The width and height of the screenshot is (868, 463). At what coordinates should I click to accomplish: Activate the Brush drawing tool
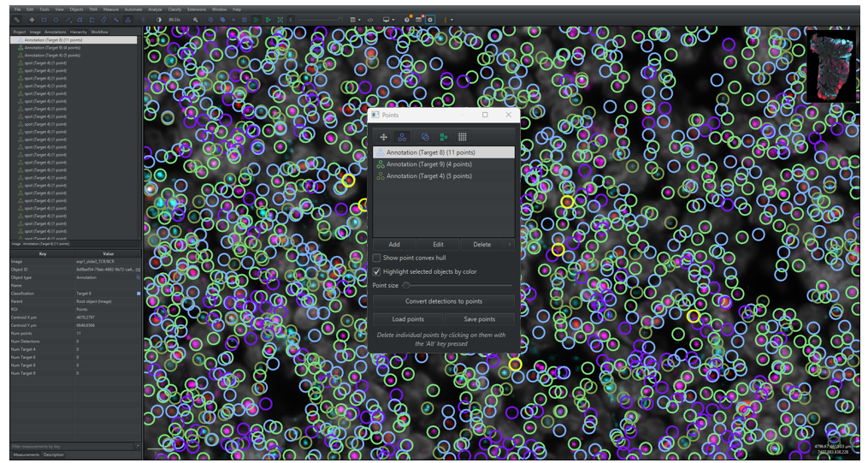coord(103,19)
